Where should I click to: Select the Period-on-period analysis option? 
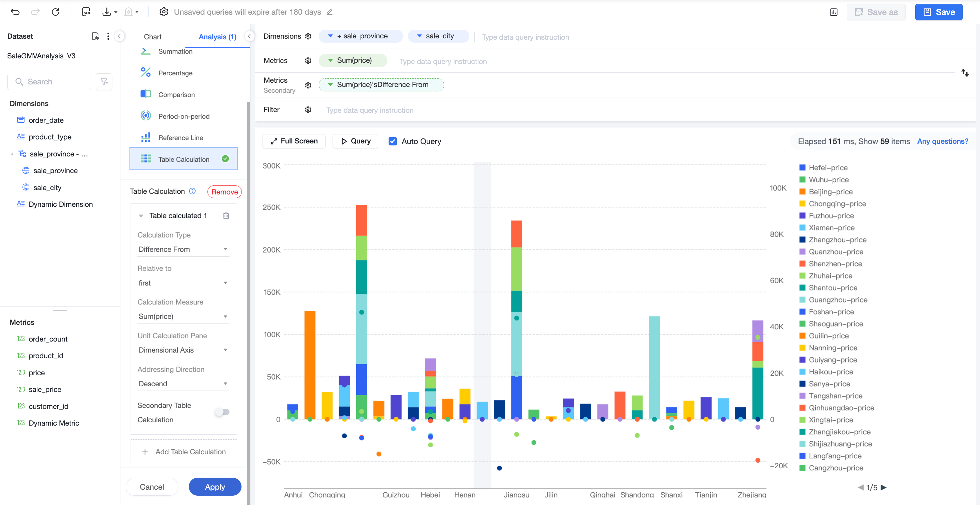tap(184, 116)
